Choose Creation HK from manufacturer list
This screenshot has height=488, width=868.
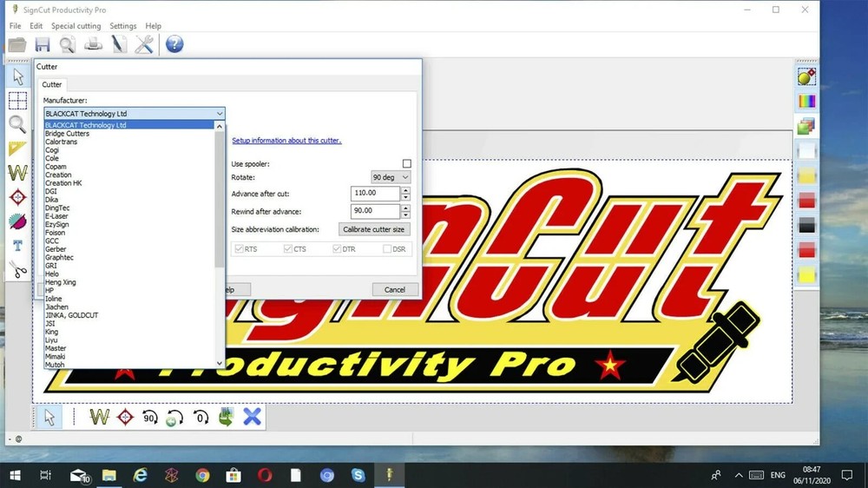(129, 183)
